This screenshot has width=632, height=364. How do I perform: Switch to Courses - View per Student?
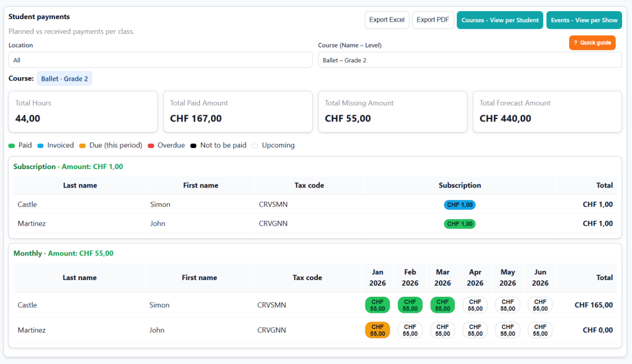coord(500,20)
